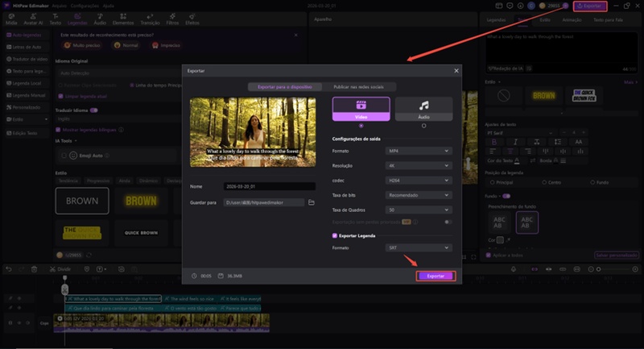
Task: Click the trash delete icon in timeline toolbar
Action: [34, 269]
